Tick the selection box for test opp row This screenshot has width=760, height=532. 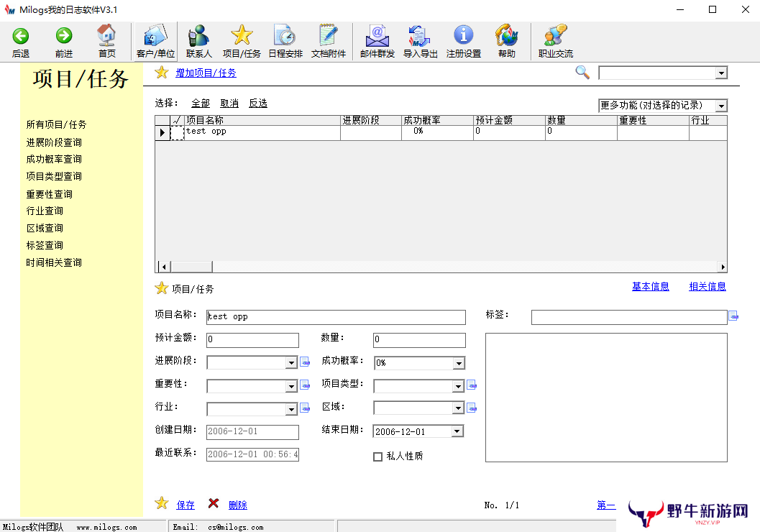tap(178, 133)
